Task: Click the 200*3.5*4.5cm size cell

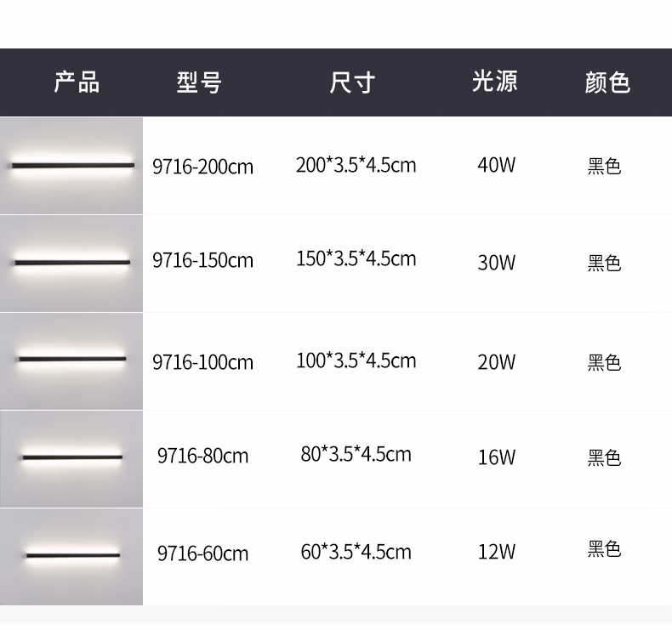Action: pos(356,165)
